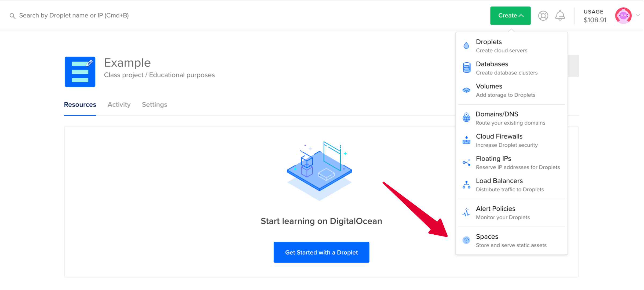
Task: Open the user avatar menu
Action: pos(623,16)
